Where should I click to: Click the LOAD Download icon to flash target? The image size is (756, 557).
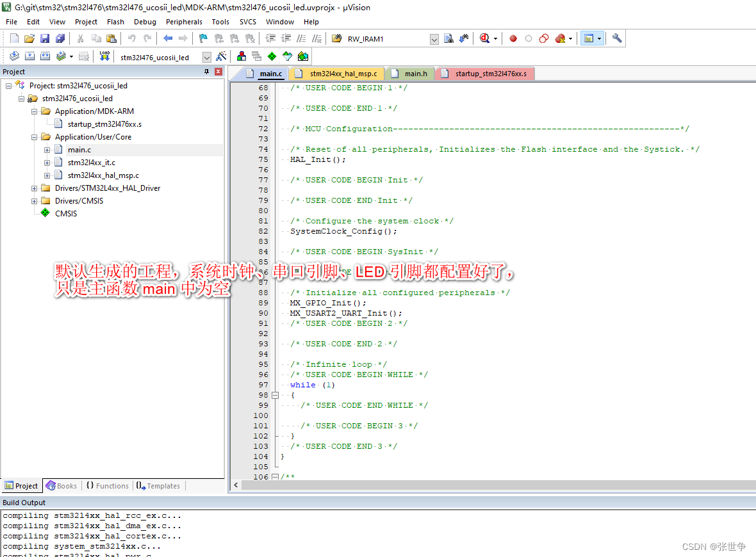click(x=105, y=56)
